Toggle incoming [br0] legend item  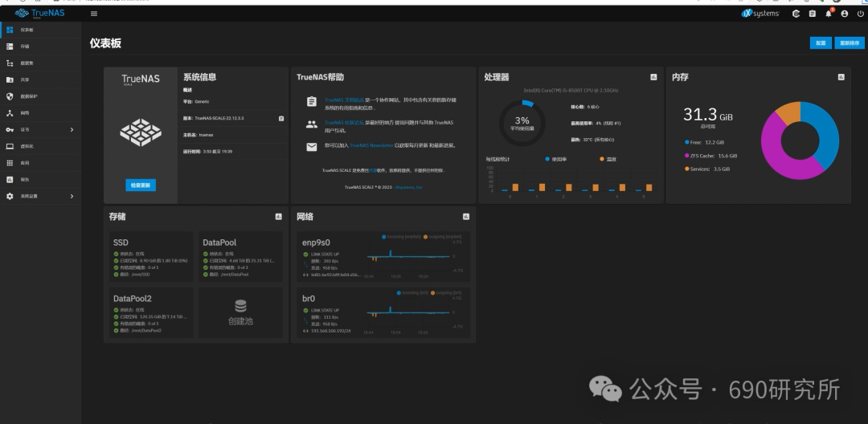[x=411, y=292]
